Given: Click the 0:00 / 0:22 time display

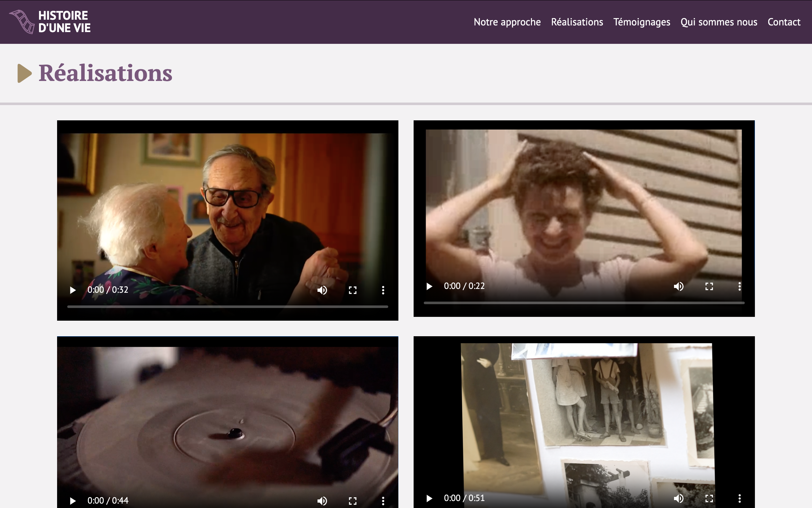Looking at the screenshot, I should (464, 286).
